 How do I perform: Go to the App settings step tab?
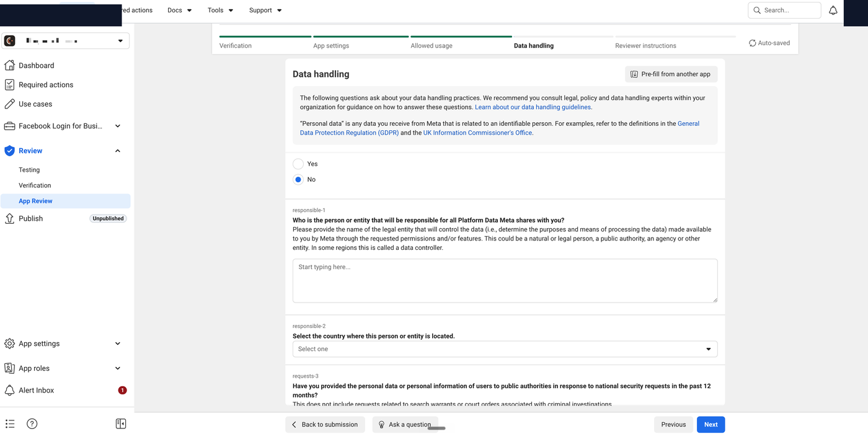[x=331, y=46]
